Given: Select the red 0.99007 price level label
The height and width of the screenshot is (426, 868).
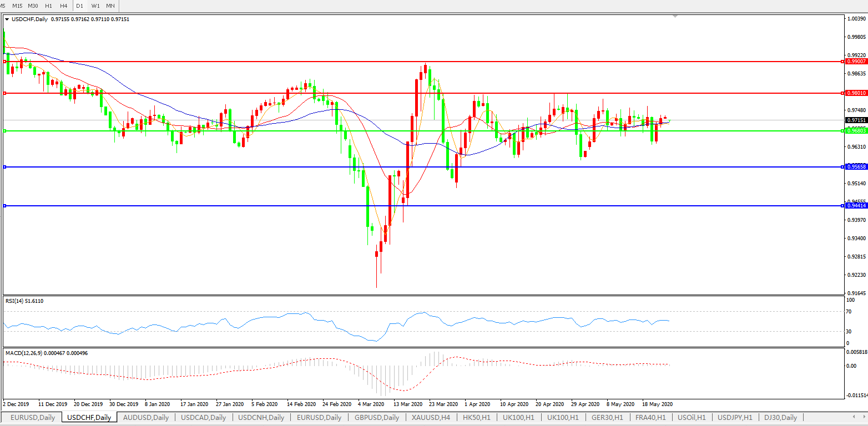Looking at the screenshot, I should click(x=855, y=62).
